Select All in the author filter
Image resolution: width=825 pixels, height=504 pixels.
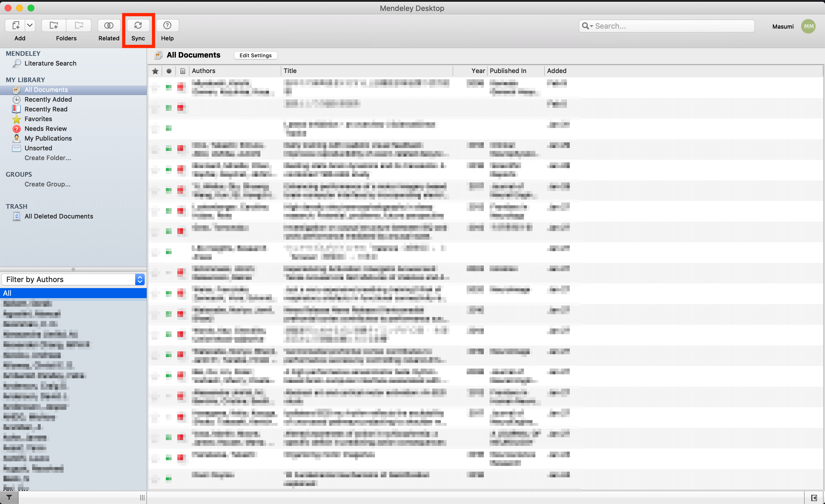point(73,293)
